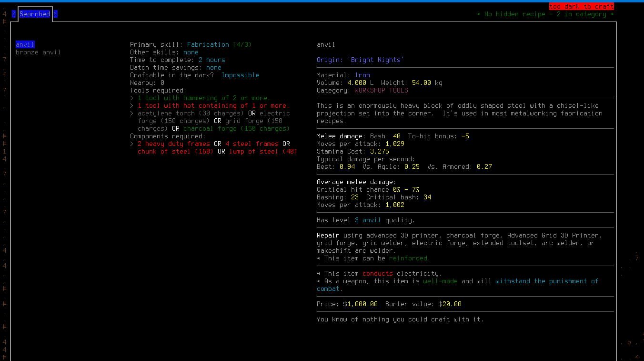Click the 'Has level 3 anvil quality' line
The image size is (644, 361).
(x=366, y=220)
